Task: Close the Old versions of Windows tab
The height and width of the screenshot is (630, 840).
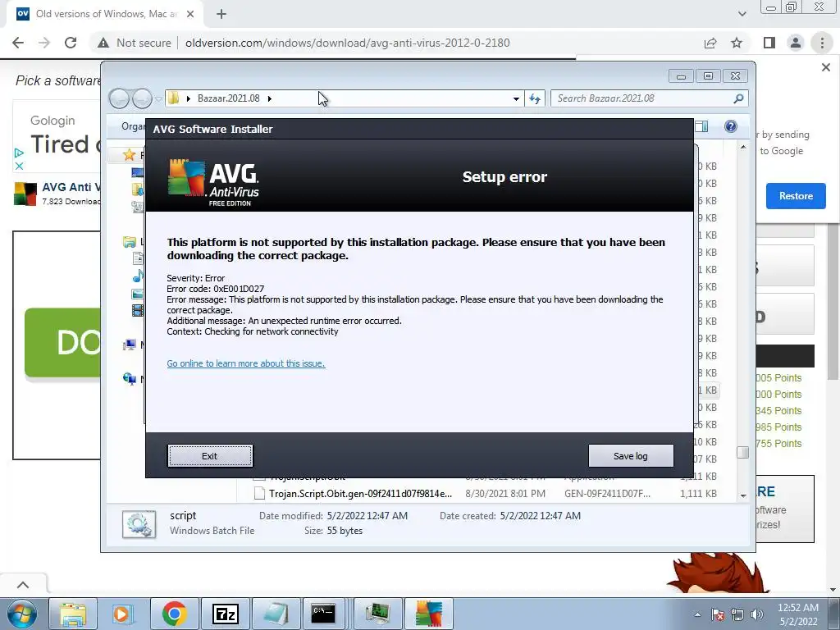Action: (x=190, y=14)
